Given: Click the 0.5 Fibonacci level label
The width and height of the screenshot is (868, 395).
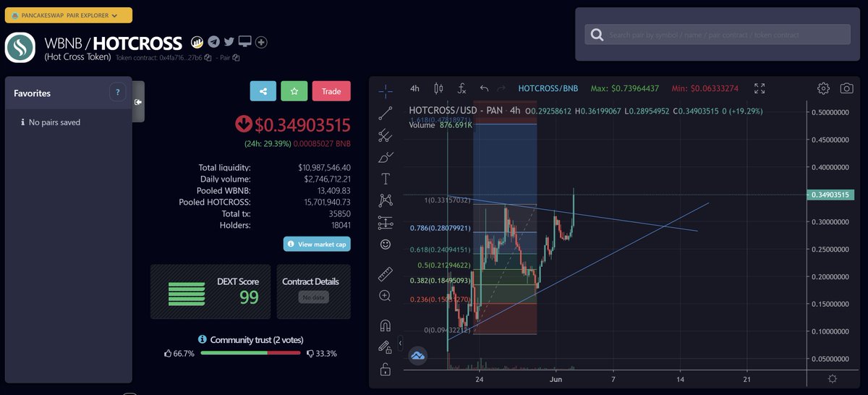Looking at the screenshot, I should 444,265.
